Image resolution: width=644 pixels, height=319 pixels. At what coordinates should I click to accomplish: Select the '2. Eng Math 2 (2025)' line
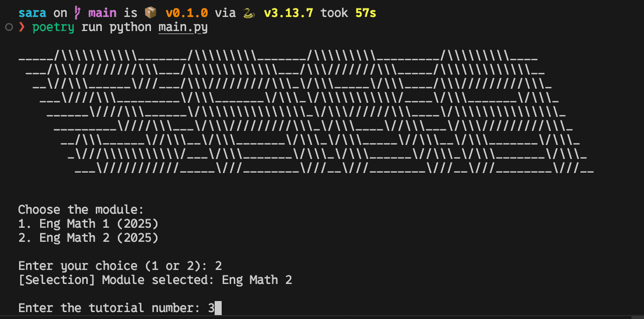(x=88, y=238)
